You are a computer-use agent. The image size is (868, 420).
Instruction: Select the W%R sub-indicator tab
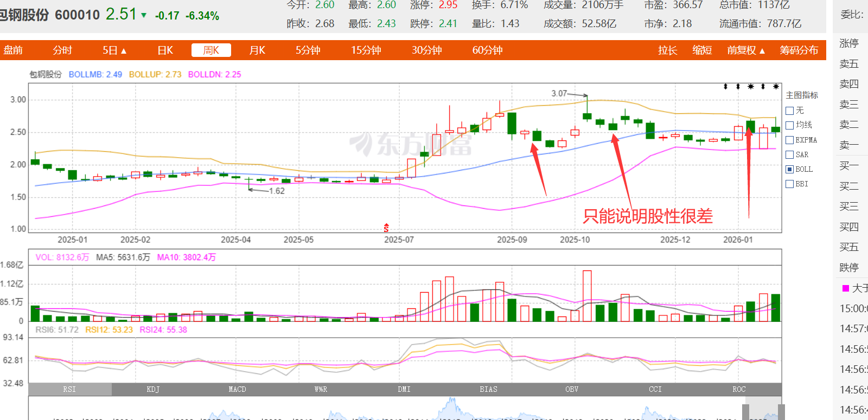coord(321,389)
